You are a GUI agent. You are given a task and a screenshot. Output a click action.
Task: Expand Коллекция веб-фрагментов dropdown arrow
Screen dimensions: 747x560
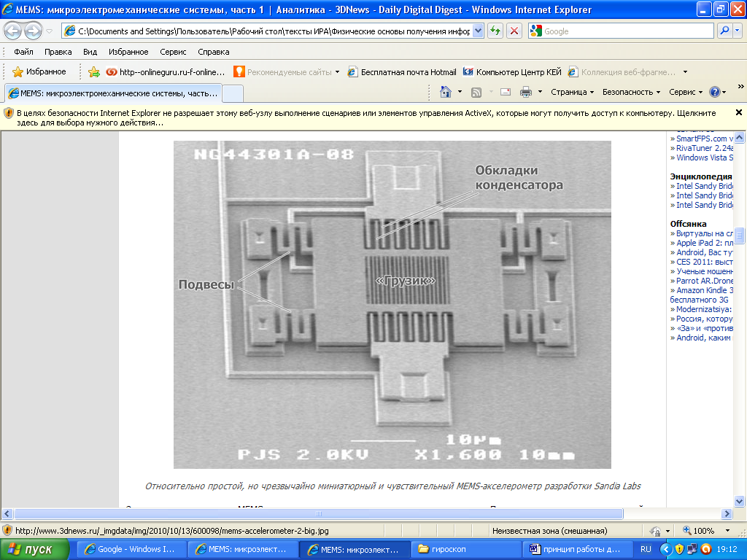(x=685, y=72)
